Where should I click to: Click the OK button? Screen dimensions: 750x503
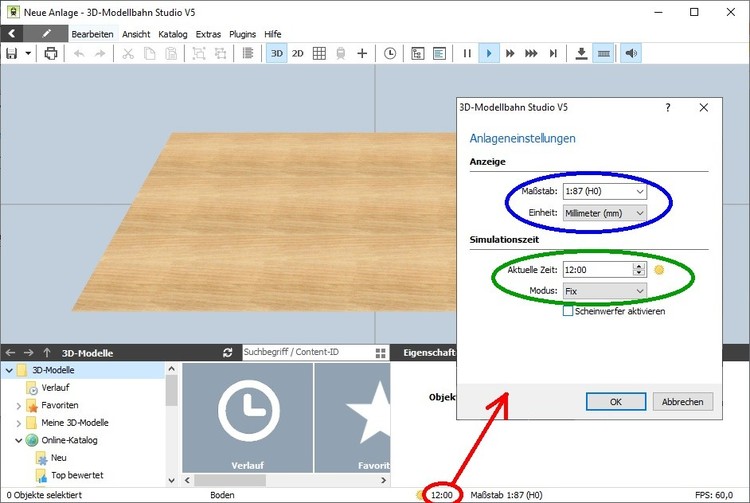616,402
